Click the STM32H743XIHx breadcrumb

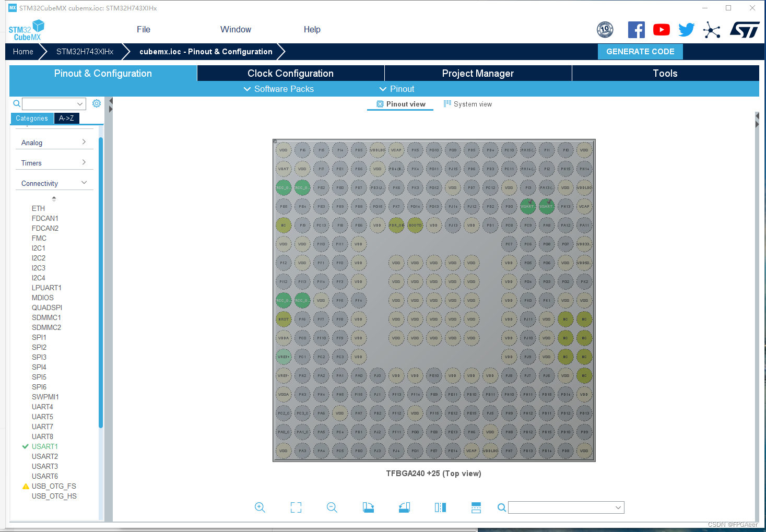coord(85,52)
